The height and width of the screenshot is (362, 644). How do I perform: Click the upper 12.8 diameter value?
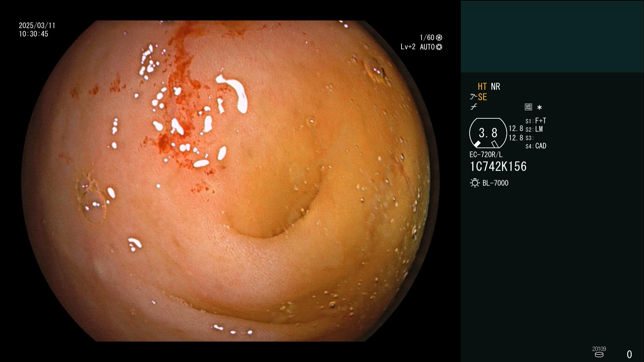[516, 129]
